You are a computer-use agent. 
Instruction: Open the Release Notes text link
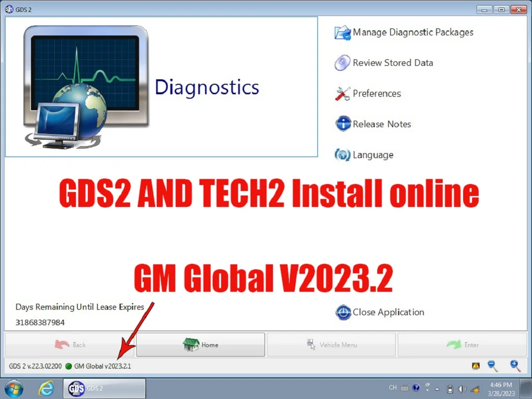[x=382, y=124]
